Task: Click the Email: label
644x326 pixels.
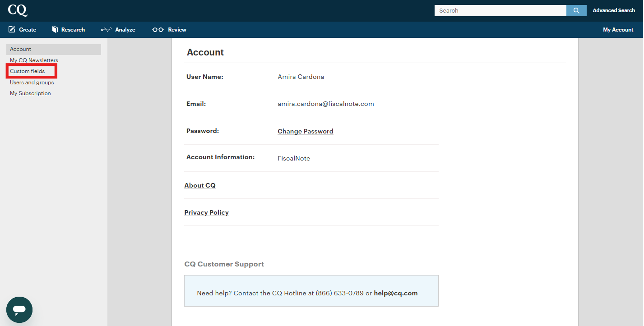Action: [x=196, y=104]
